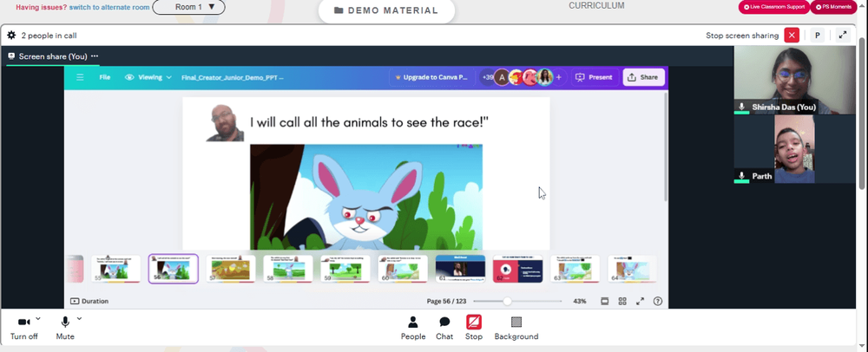Expand camera options chevron
Screen dimensions: 868x352
point(37,318)
